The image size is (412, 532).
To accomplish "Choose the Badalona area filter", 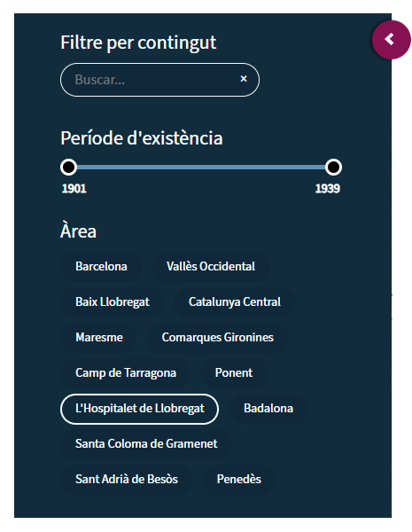I will [x=268, y=409].
